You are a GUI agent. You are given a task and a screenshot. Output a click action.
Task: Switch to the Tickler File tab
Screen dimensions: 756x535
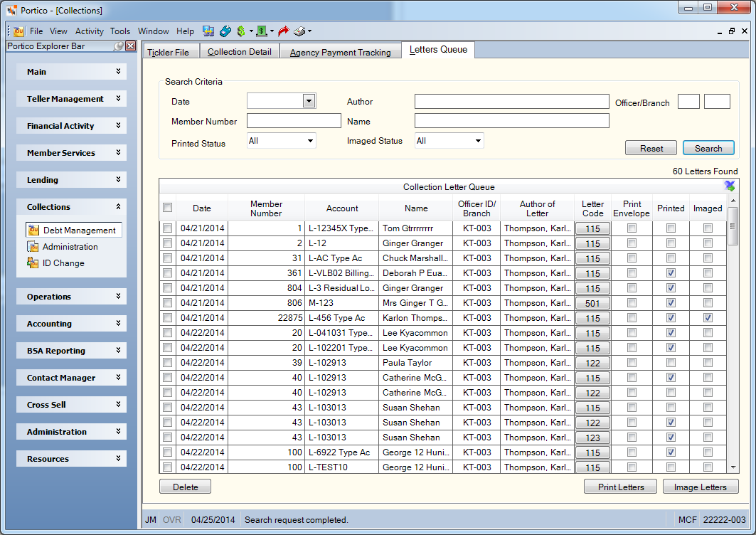click(x=171, y=52)
